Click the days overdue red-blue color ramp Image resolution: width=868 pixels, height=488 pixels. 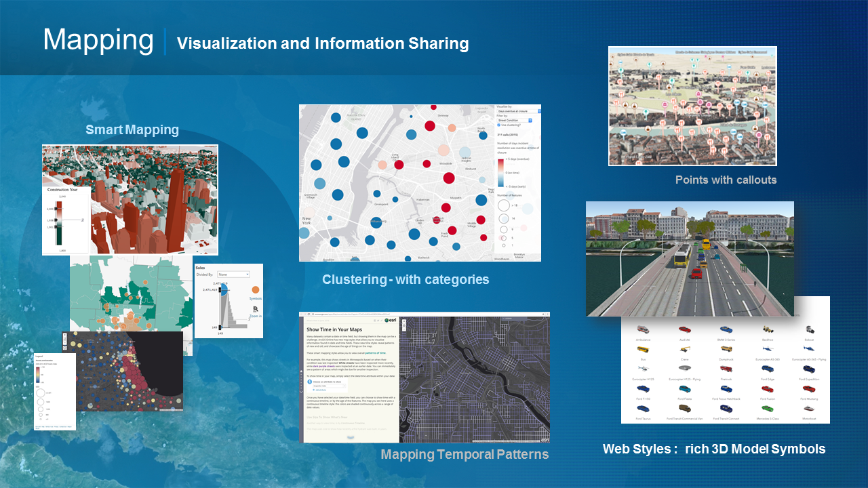(500, 173)
